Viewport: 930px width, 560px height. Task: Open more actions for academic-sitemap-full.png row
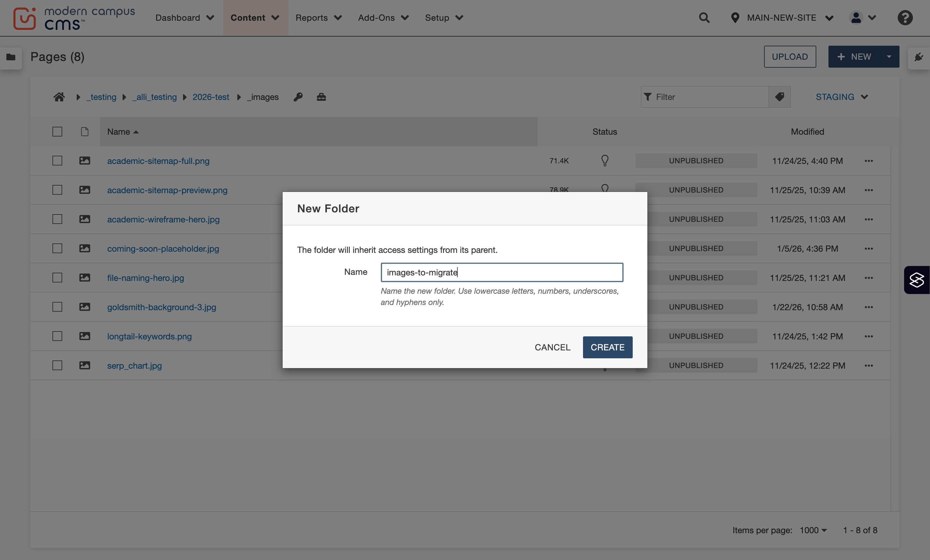point(868,161)
